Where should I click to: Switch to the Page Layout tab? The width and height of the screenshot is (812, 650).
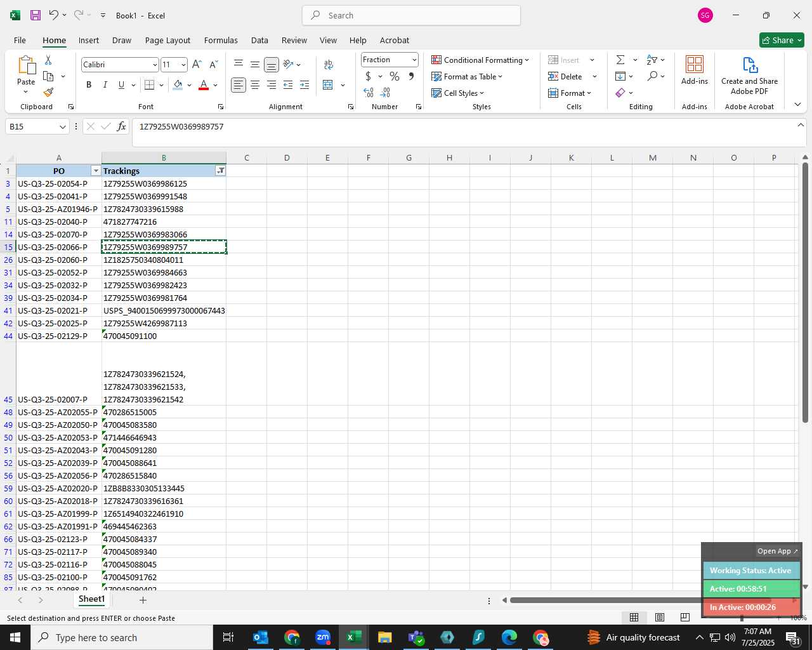coord(167,40)
